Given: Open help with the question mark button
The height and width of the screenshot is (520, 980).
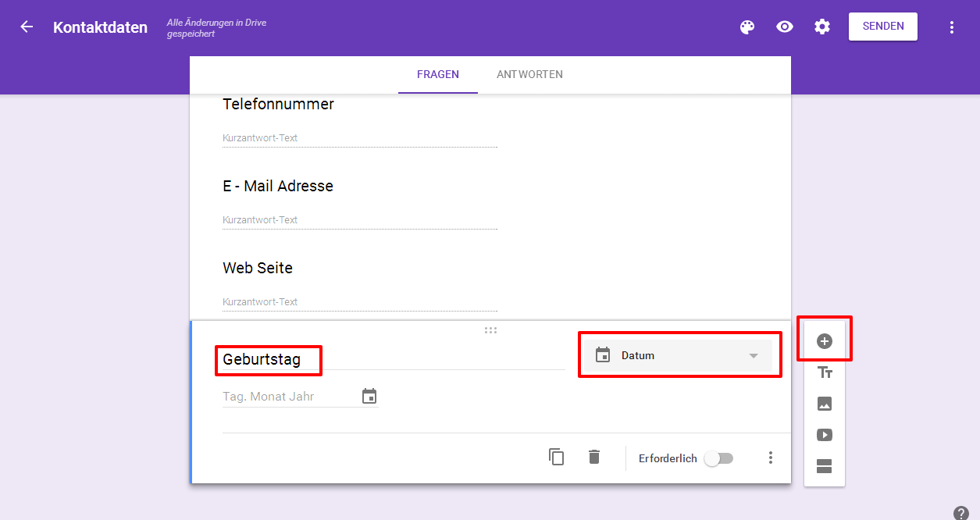Looking at the screenshot, I should click(x=960, y=513).
